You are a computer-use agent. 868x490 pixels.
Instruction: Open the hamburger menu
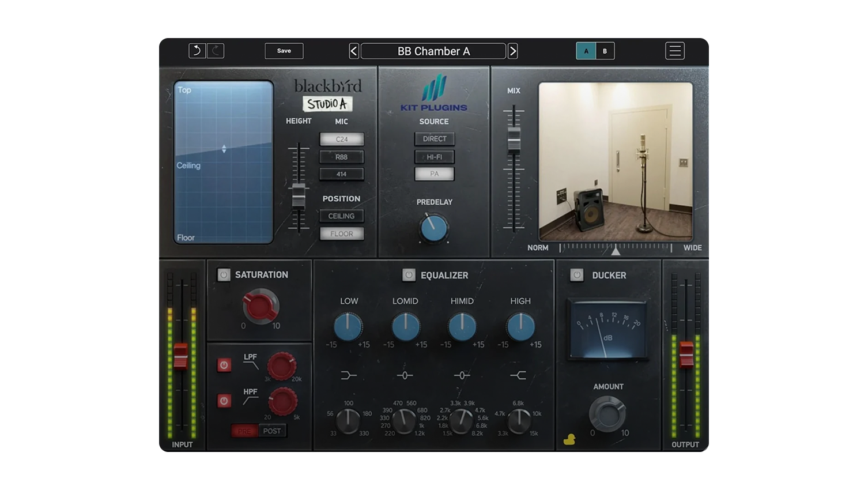point(674,51)
